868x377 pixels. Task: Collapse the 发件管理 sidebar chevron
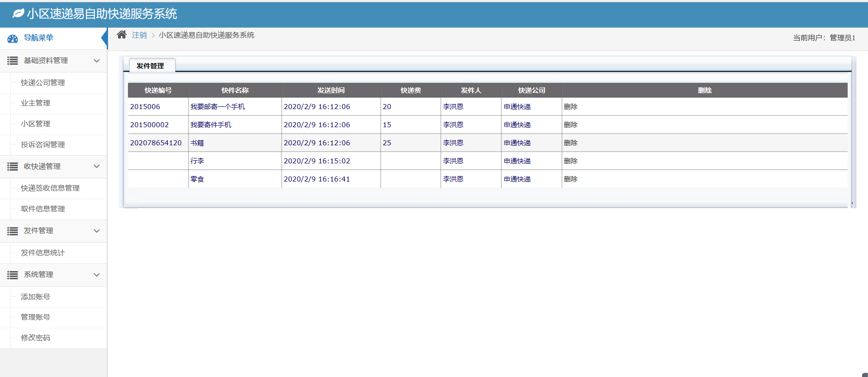(96, 231)
